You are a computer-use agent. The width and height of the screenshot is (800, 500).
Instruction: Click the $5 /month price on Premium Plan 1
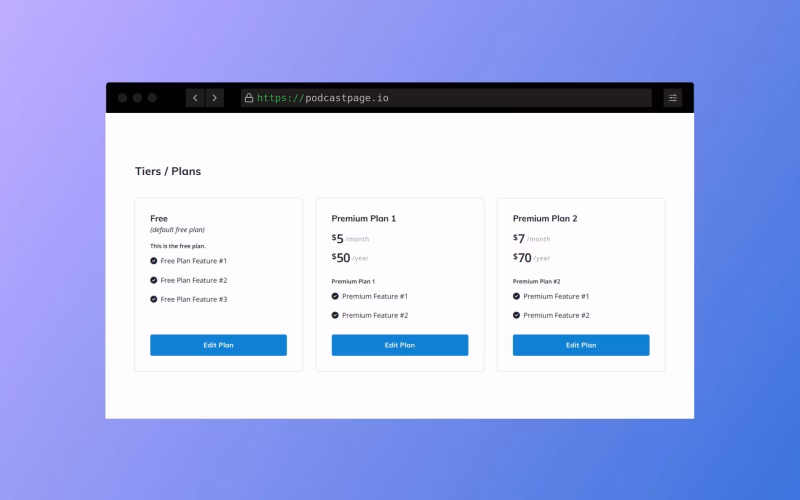pyautogui.click(x=350, y=239)
